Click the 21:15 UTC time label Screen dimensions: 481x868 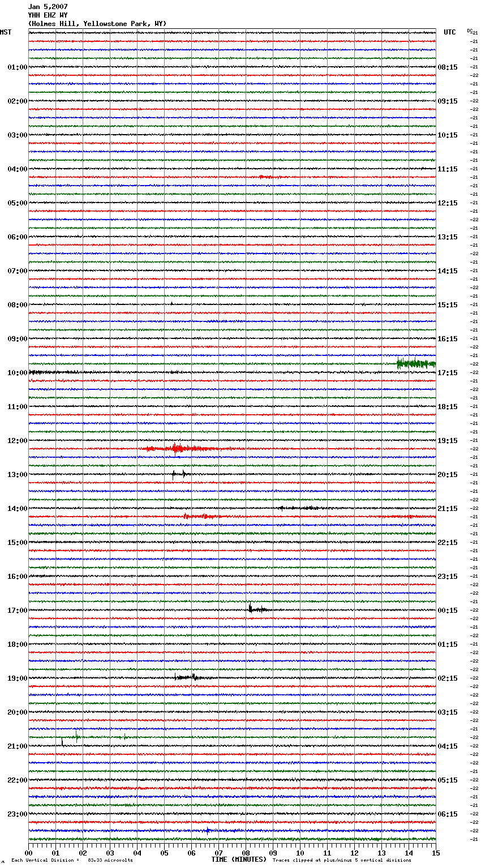click(448, 509)
